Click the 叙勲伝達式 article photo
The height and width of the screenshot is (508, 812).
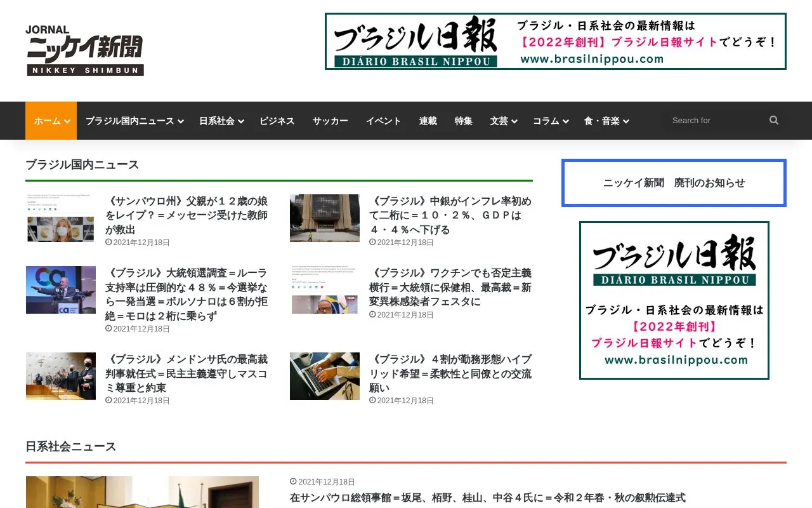pyautogui.click(x=142, y=492)
